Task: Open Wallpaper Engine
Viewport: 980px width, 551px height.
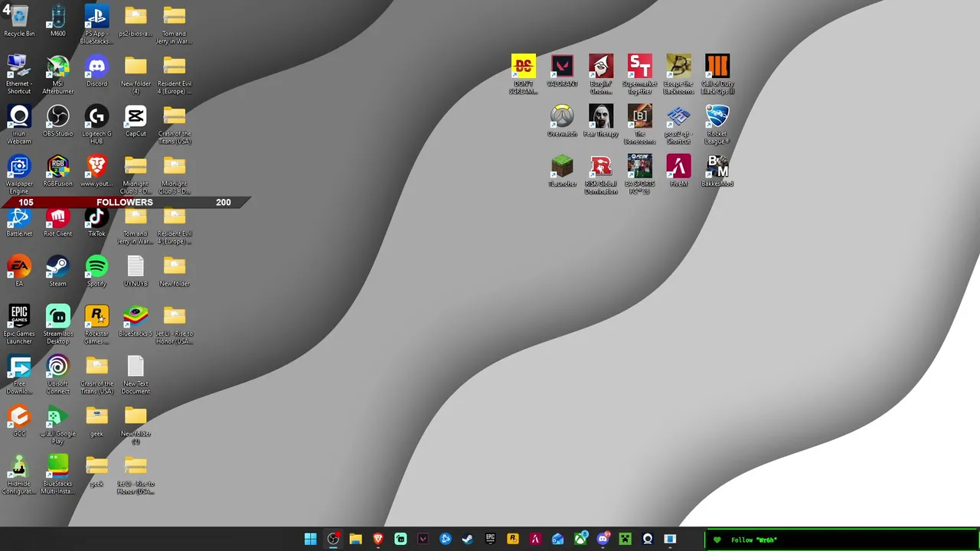Action: coord(19,174)
